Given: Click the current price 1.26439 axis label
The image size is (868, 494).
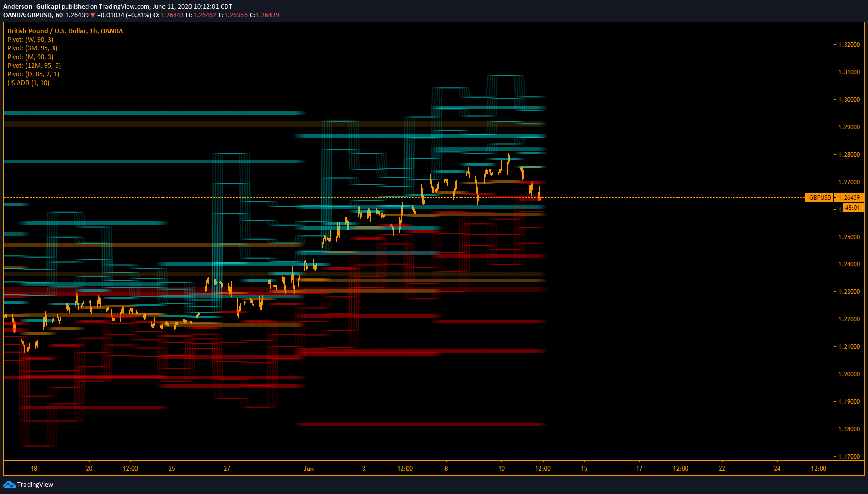Looking at the screenshot, I should click(x=849, y=197).
